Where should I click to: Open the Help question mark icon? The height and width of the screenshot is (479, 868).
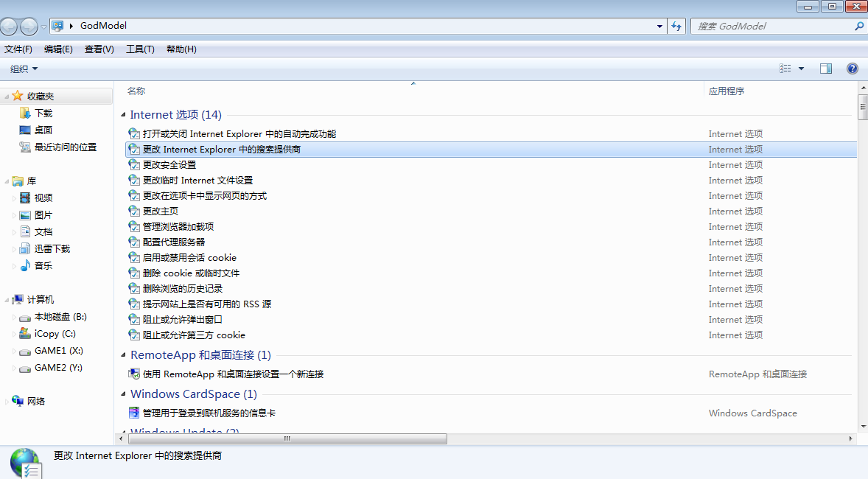tap(853, 68)
